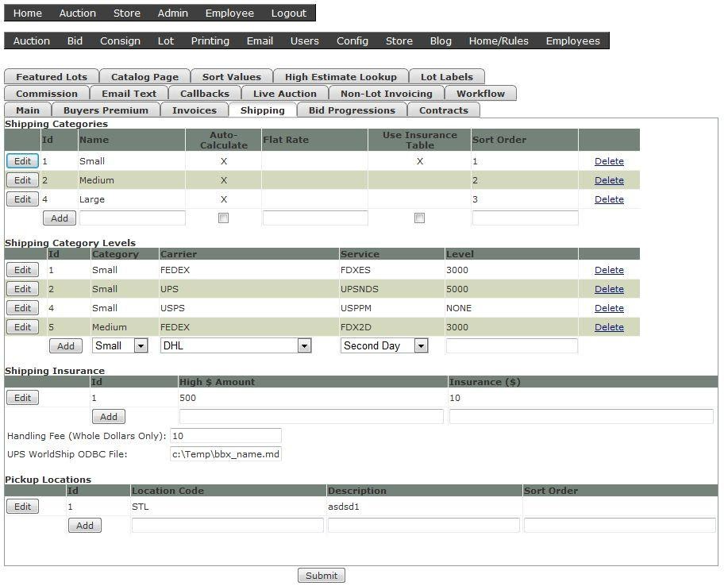Edit the shipping insurance row
Viewport: 728px width, 586px height.
tap(22, 398)
